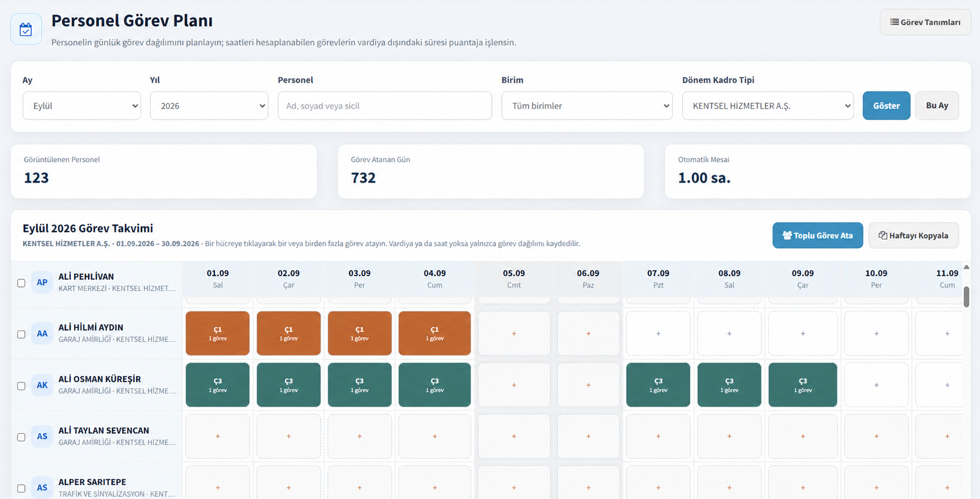
Task: Add task for Ali Osman Küreşir on 10.09
Action: point(876,385)
